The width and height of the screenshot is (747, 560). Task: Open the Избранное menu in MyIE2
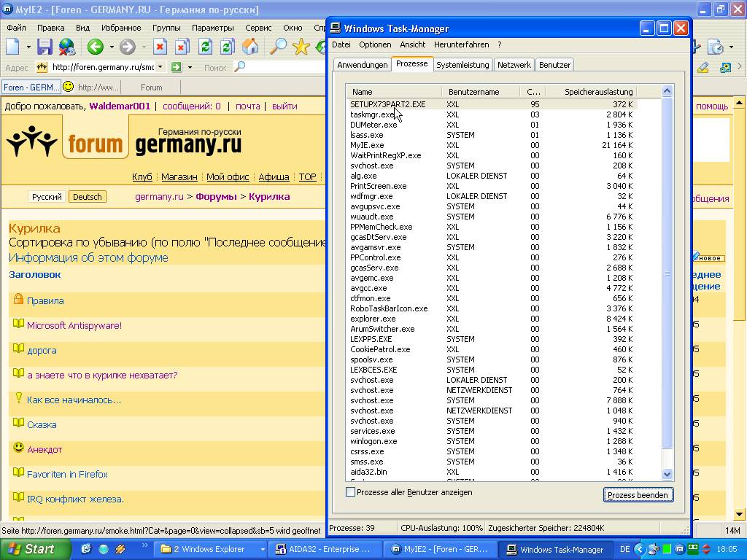(x=121, y=28)
